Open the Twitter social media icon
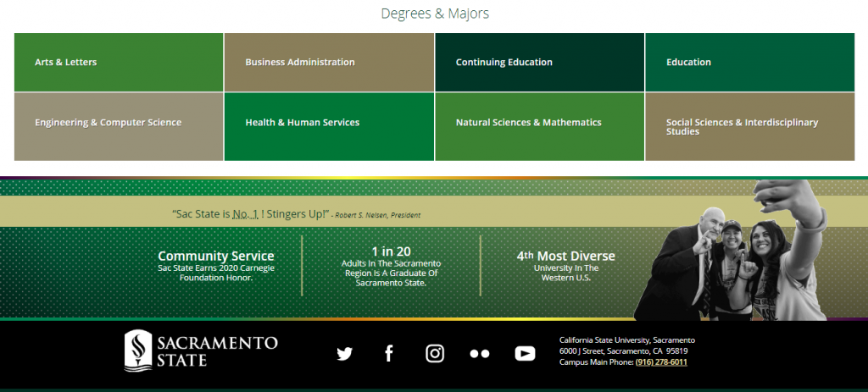This screenshot has width=868, height=392. point(344,354)
